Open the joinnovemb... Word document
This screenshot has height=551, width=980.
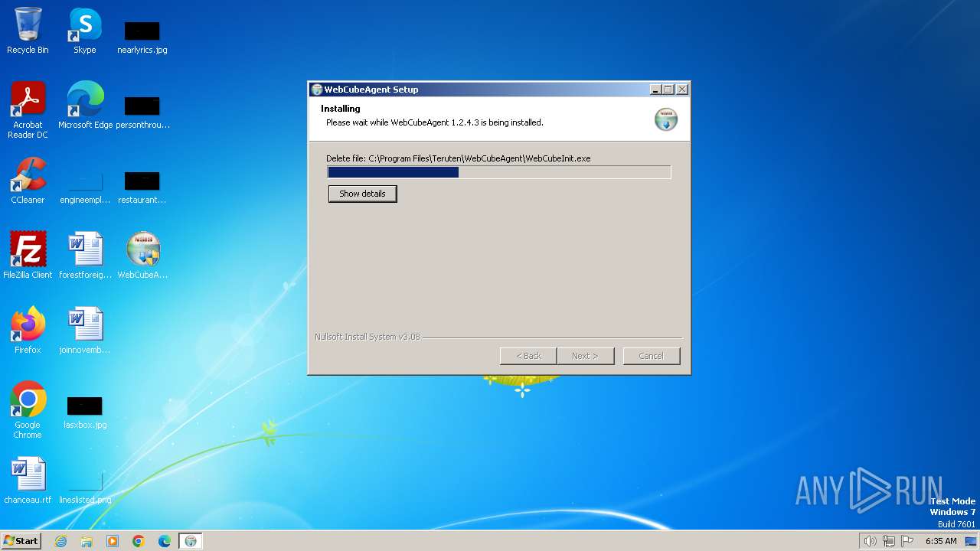[85, 331]
